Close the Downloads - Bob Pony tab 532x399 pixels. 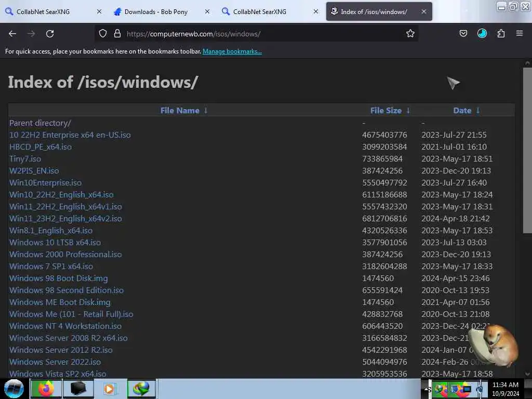[x=207, y=11]
